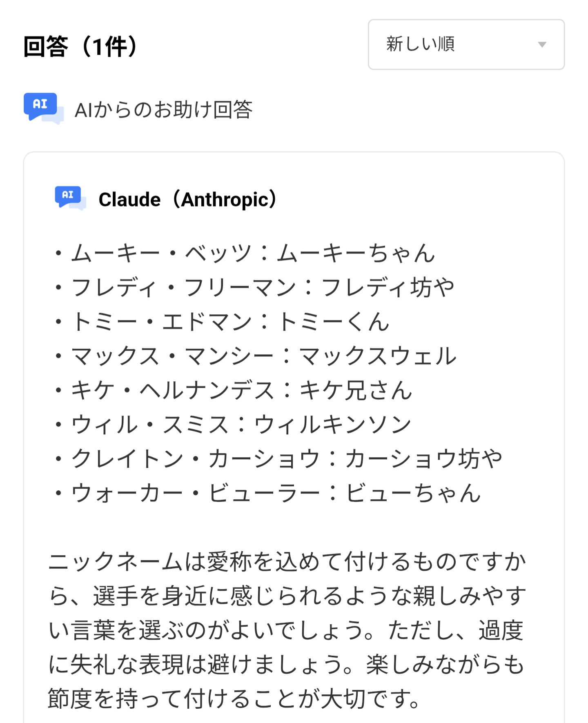Click the AIからのお助け回答 label
Screen dimensions: 588x723
[163, 110]
